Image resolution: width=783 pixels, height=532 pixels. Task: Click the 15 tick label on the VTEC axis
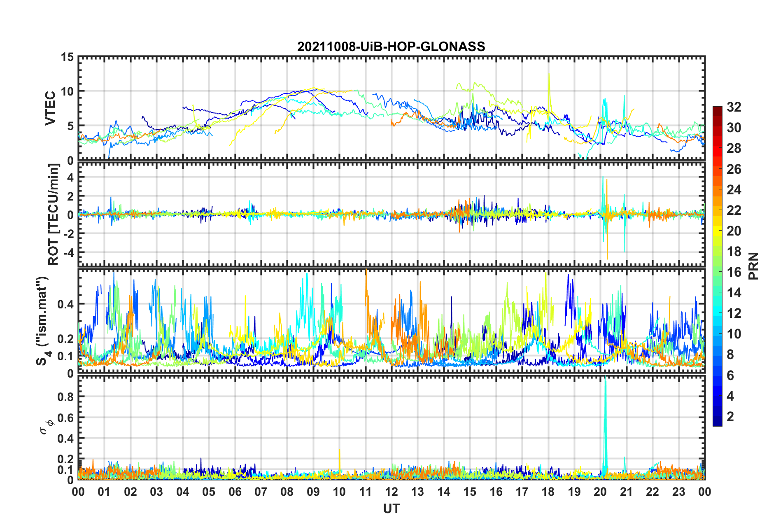[x=67, y=57]
